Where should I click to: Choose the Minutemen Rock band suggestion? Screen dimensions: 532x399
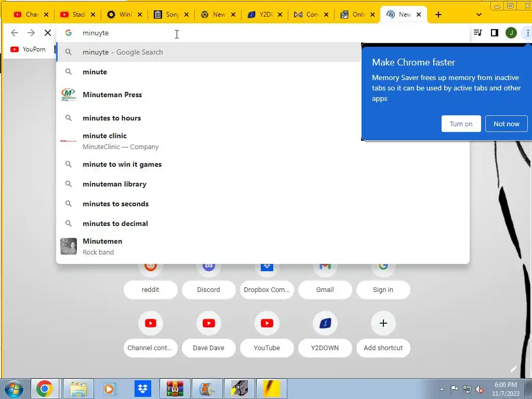click(263, 246)
